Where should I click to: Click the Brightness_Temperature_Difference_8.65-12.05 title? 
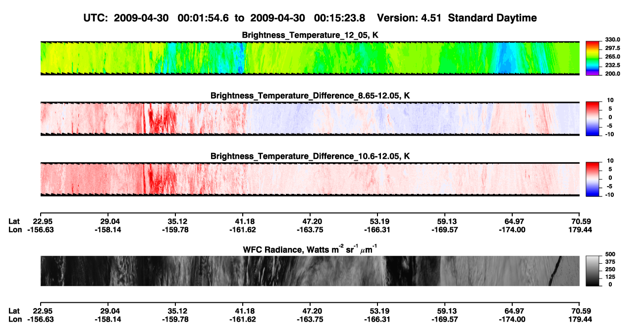coord(310,95)
